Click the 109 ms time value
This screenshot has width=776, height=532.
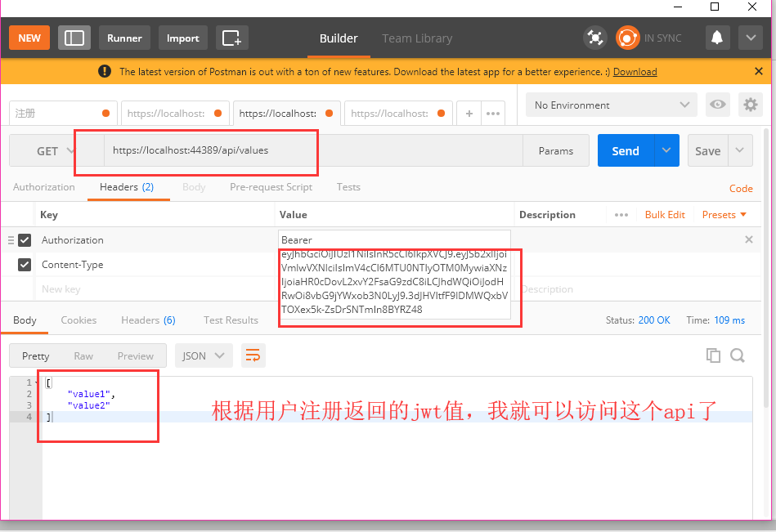[729, 320]
